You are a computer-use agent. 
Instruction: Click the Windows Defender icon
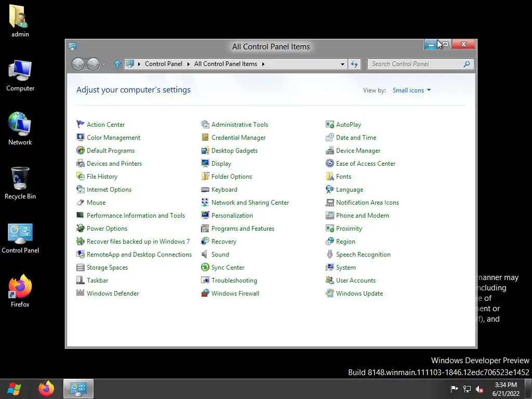(81, 293)
